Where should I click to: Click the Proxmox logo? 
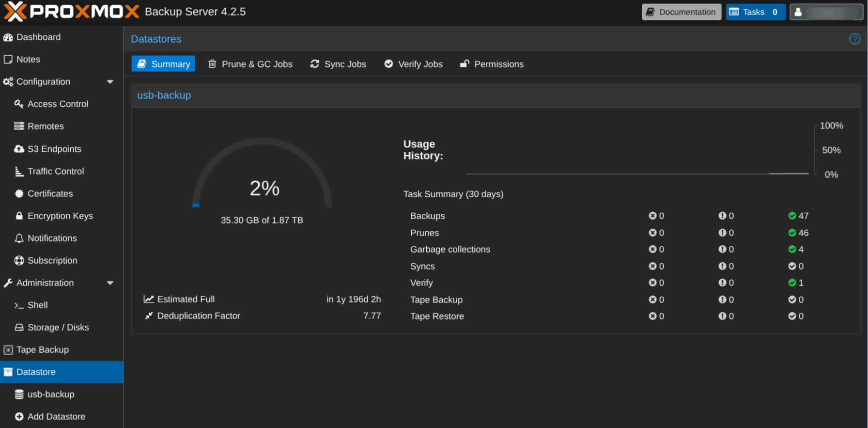[x=71, y=12]
